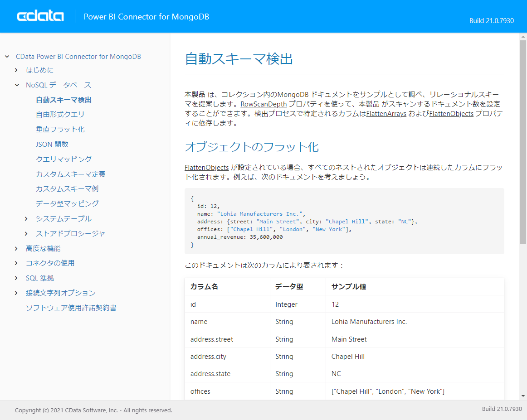Open the コネクタの使用 page

click(50, 263)
